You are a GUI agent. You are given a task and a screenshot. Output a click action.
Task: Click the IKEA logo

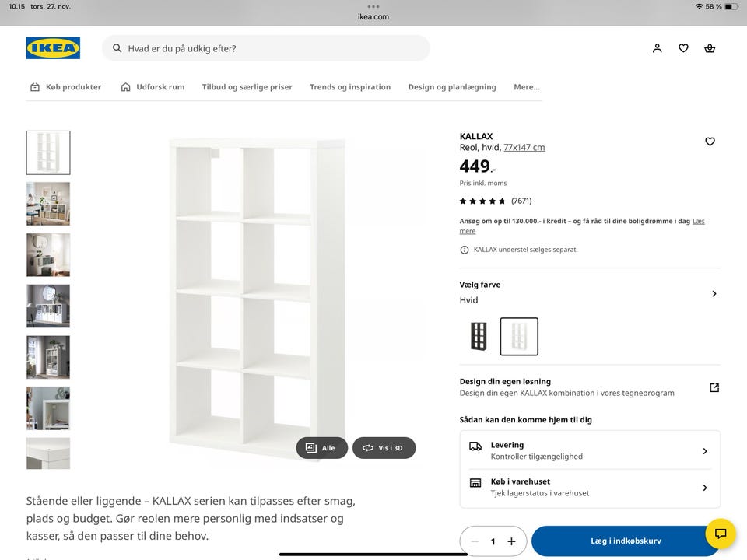[53, 48]
